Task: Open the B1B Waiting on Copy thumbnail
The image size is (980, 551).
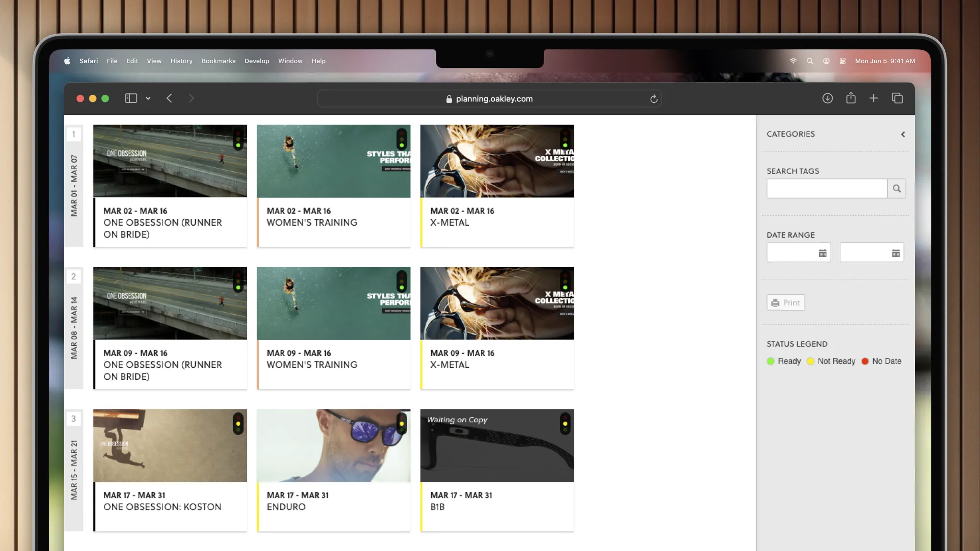Action: click(x=497, y=445)
